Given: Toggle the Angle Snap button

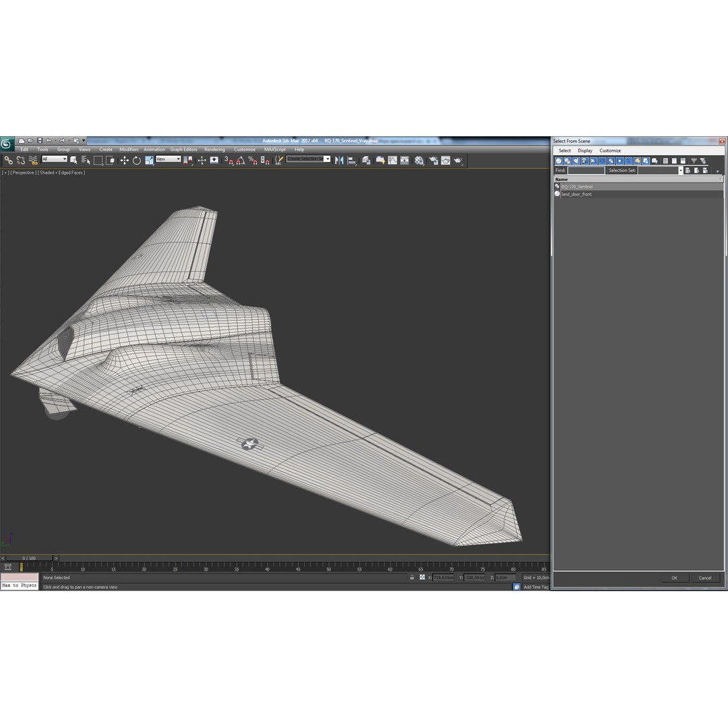Looking at the screenshot, I should pos(241,160).
